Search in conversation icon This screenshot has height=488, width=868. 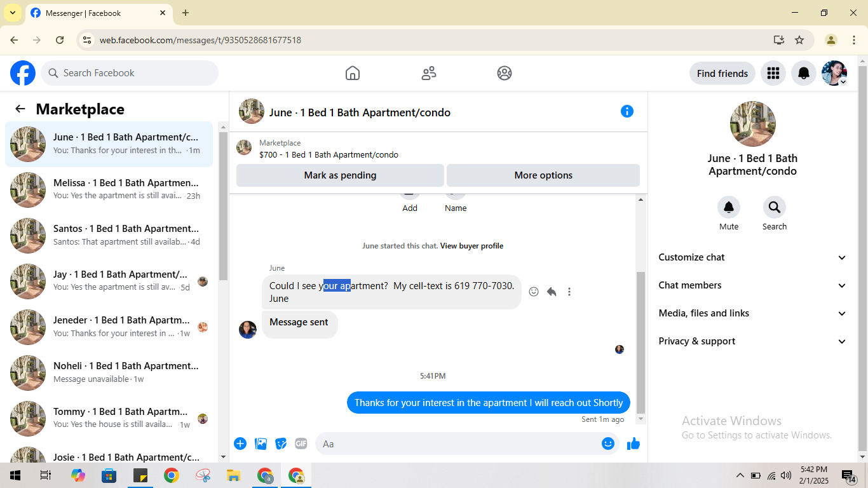775,207
